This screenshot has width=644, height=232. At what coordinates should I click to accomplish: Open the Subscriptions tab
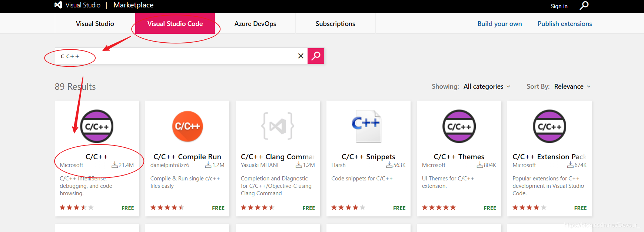pyautogui.click(x=335, y=23)
